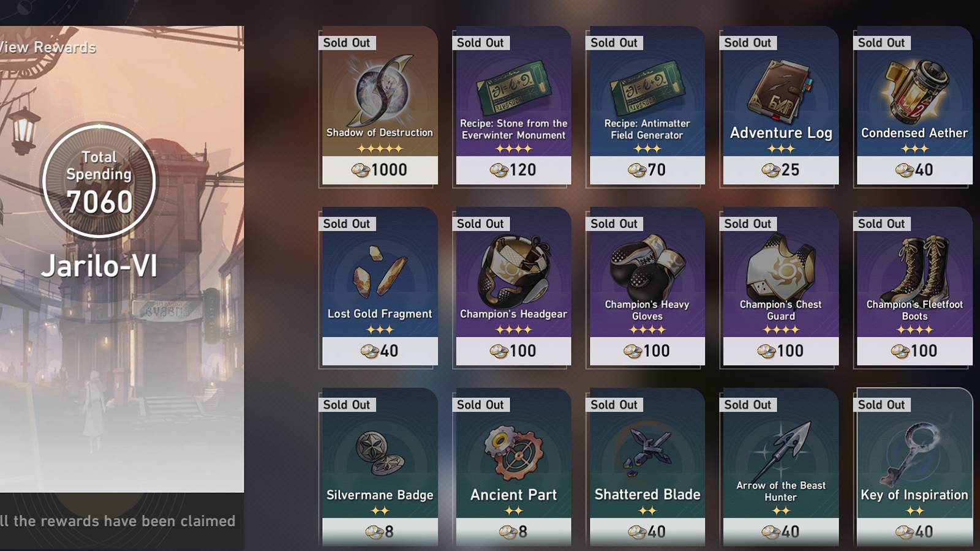The height and width of the screenshot is (551, 980).
Task: Choose the Condensed Aether canister icon
Action: [x=915, y=92]
